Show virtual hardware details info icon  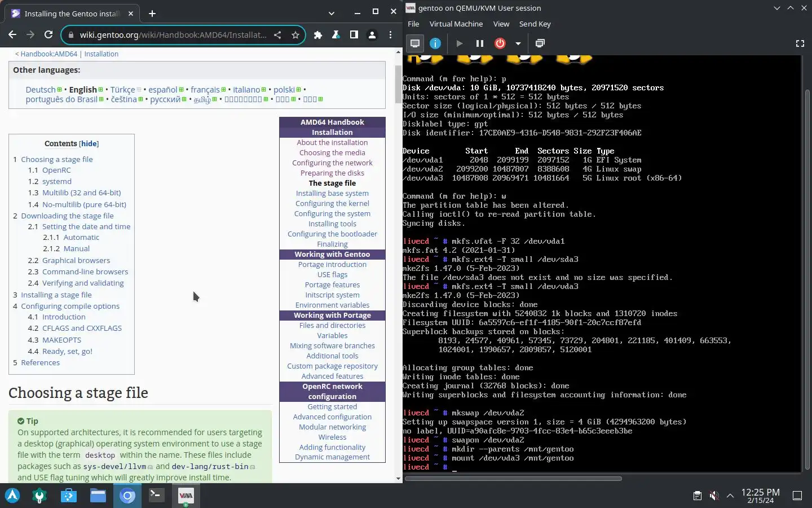coord(435,43)
